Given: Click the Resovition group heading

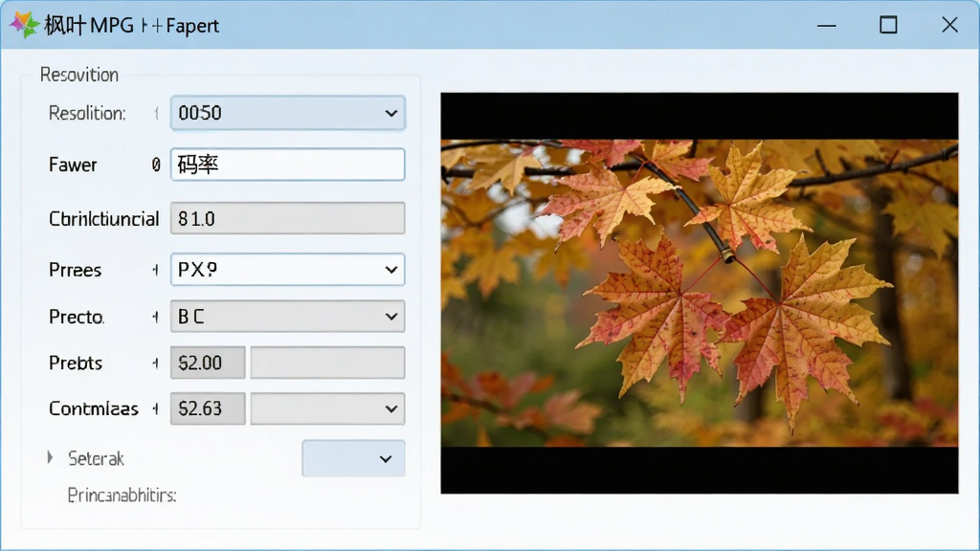Looking at the screenshot, I should click(79, 75).
